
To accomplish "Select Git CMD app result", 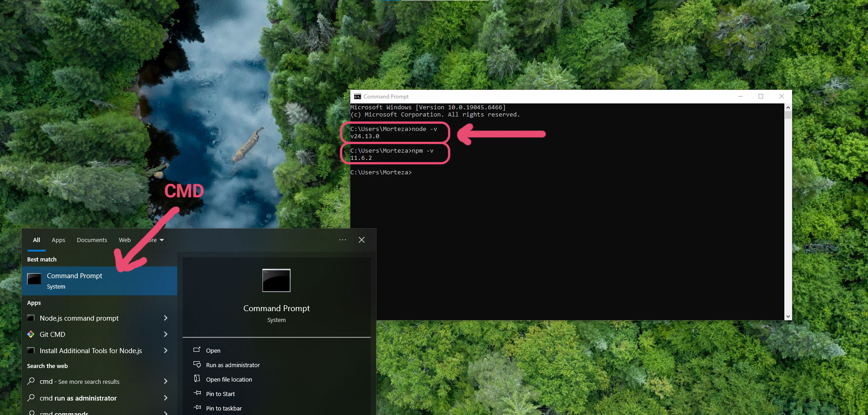I will (99, 334).
